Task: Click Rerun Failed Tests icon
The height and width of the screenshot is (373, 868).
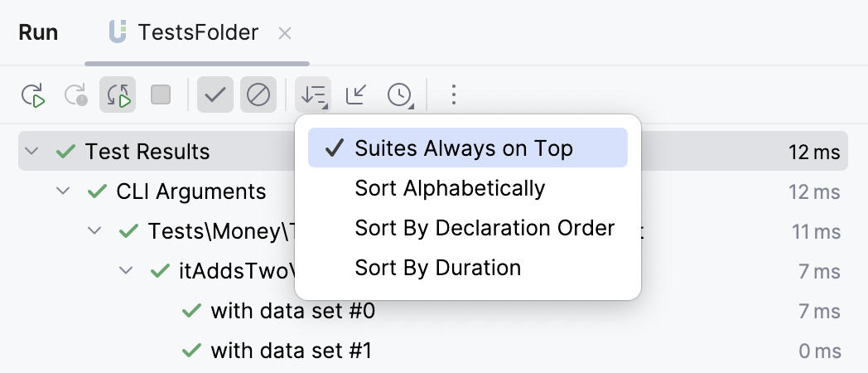Action: click(x=75, y=95)
